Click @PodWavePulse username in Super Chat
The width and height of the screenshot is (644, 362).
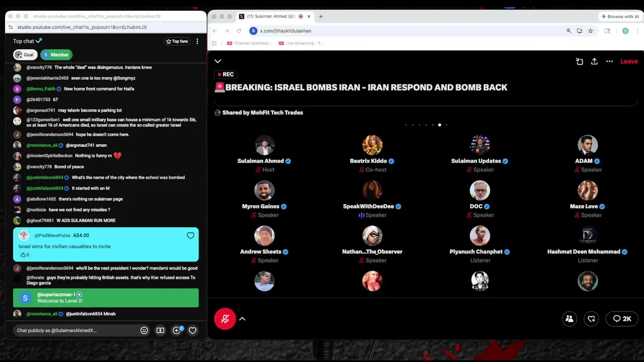(52, 235)
